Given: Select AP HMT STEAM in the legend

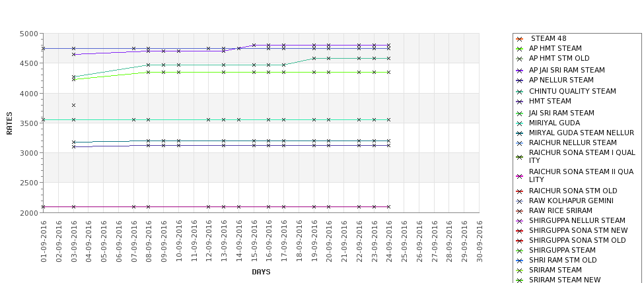Looking at the screenshot, I should 555,48.
